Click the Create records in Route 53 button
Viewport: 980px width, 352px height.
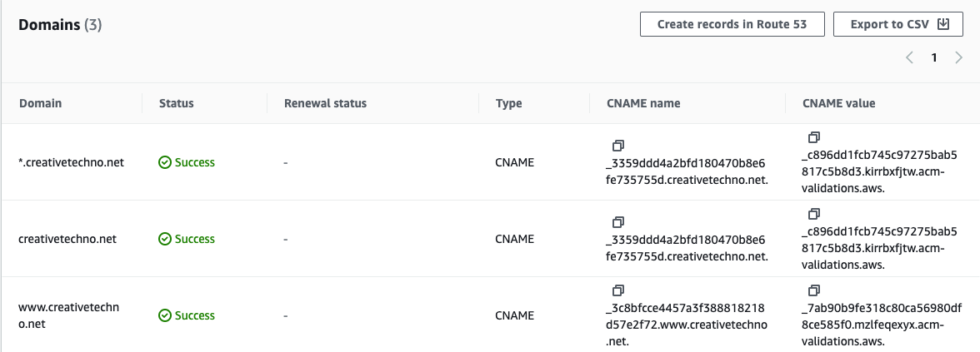(732, 25)
